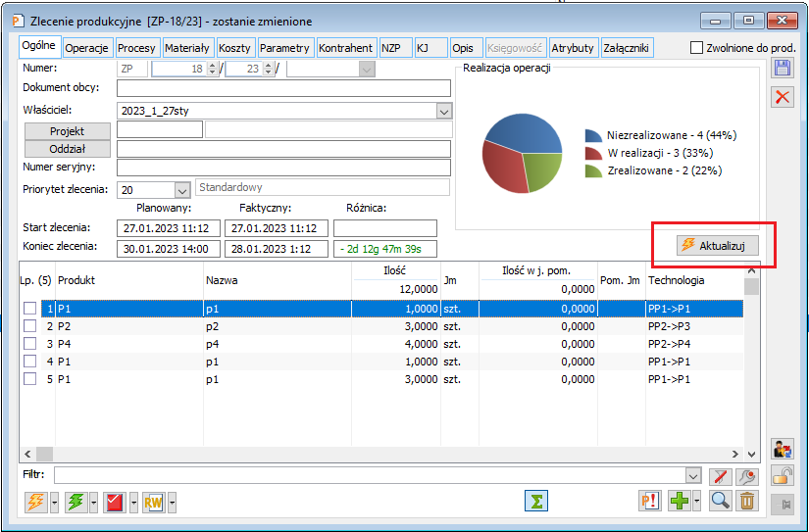Viewport: 809px width, 532px height.
Task: Click the Nazwa column header
Action: [x=278, y=280]
